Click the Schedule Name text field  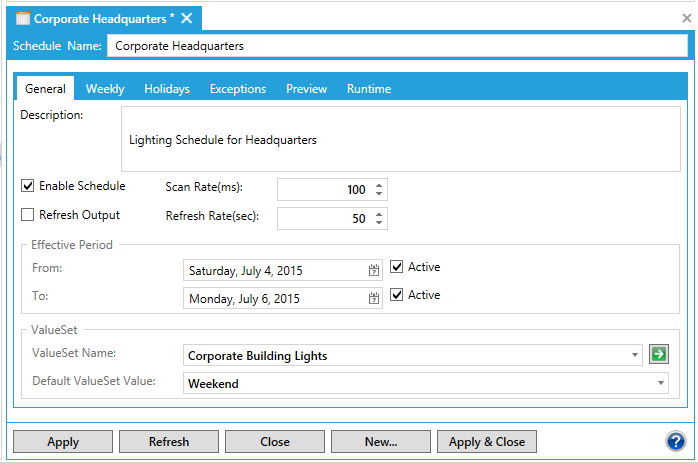pos(397,45)
